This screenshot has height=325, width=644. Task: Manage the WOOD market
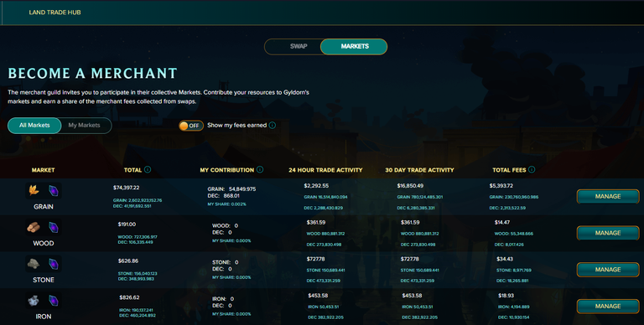click(608, 233)
